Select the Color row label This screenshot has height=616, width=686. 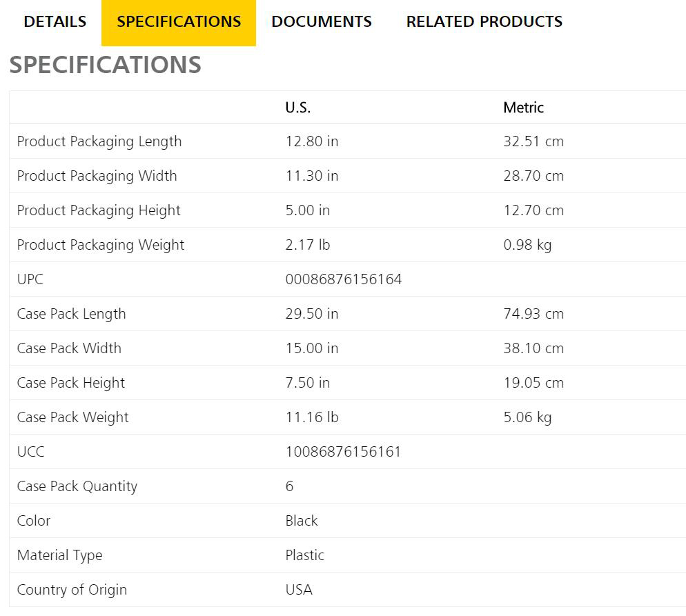34,521
